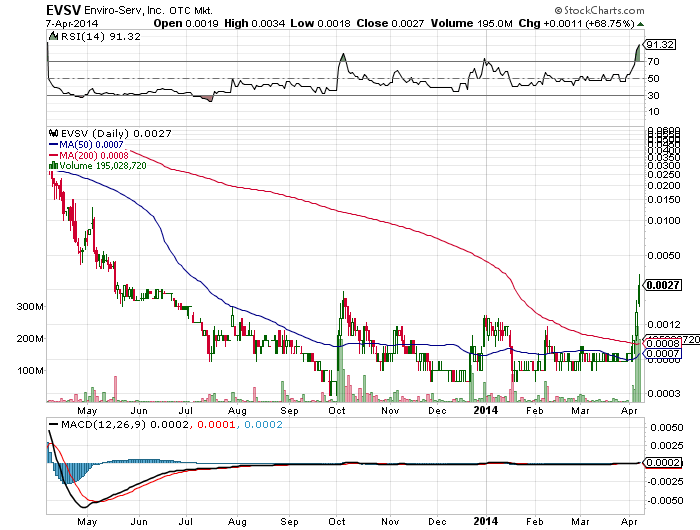Click the Close 0.0027 value
This screenshot has width=700, height=530.
pos(390,23)
